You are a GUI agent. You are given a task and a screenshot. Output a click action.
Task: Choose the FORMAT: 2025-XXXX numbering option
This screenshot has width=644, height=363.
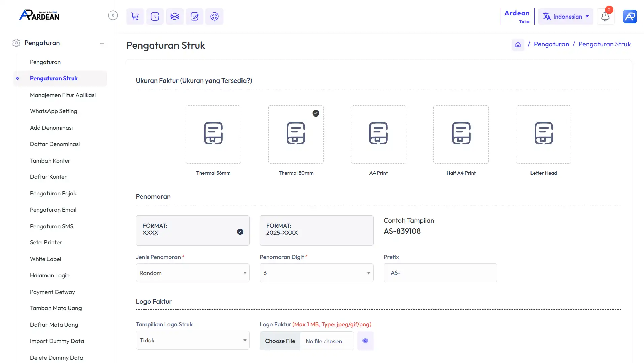pyautogui.click(x=316, y=230)
